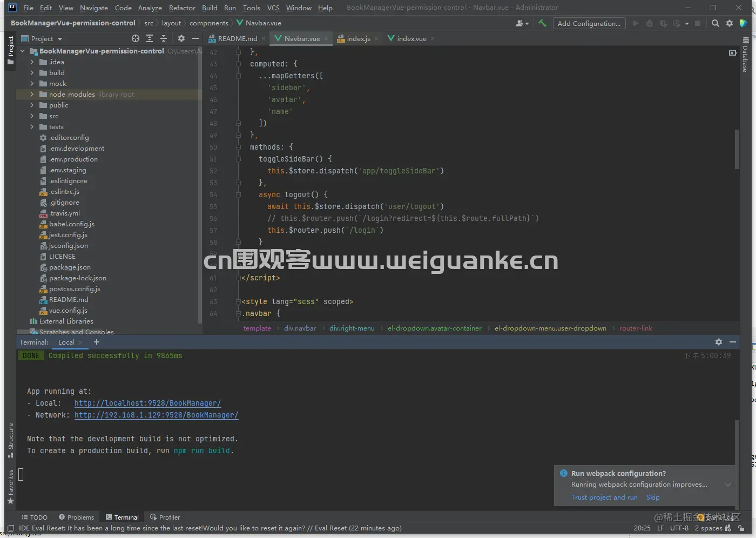The height and width of the screenshot is (538, 756).
Task: Expand the build folder
Action: tap(32, 73)
